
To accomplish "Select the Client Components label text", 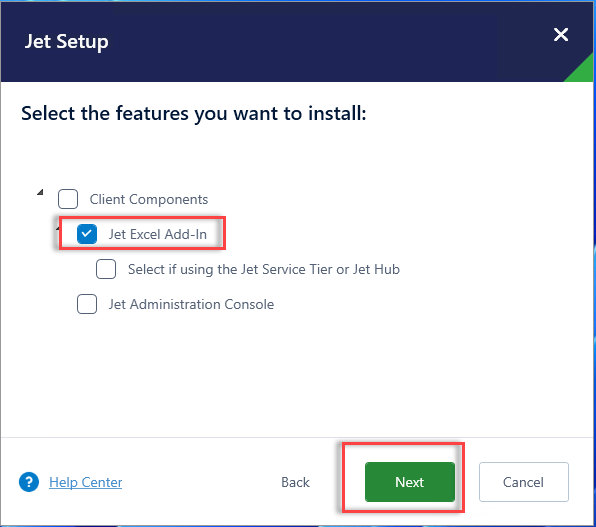I will coord(149,199).
